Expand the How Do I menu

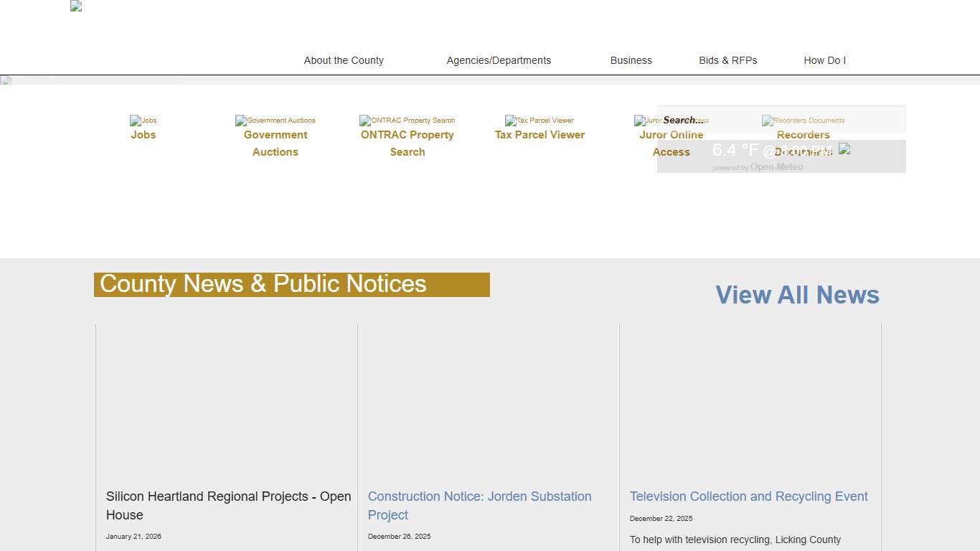click(x=824, y=60)
